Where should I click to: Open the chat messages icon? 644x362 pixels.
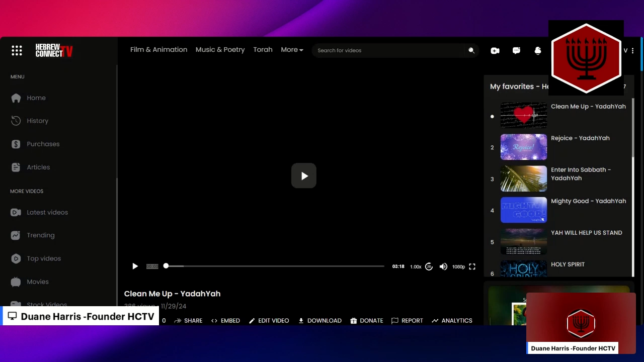[516, 50]
